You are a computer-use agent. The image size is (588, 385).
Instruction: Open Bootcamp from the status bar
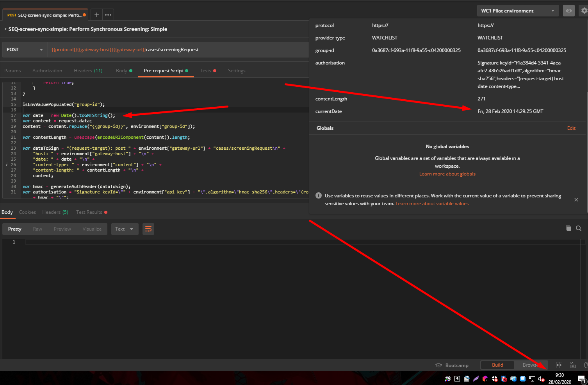(x=452, y=365)
